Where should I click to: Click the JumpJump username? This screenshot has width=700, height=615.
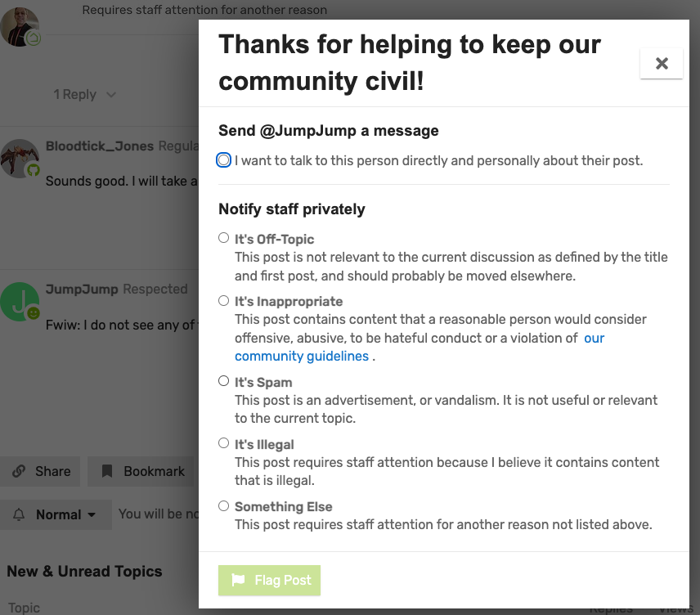(82, 290)
